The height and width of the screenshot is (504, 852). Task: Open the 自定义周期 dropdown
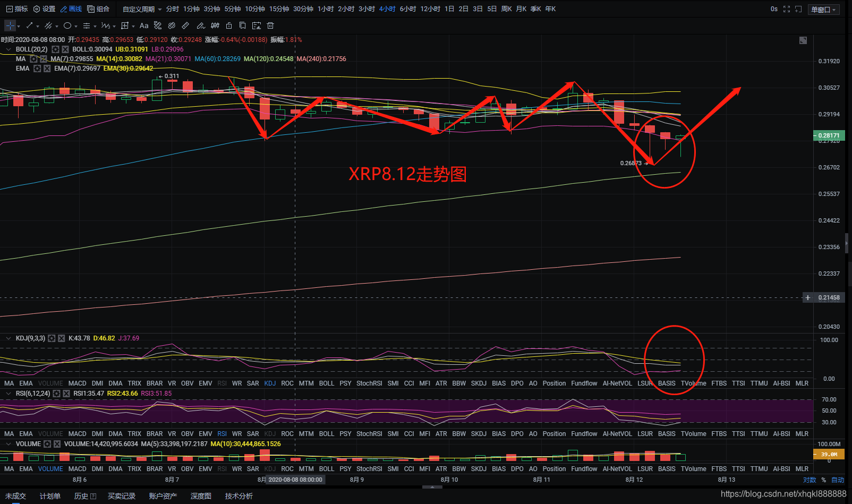(x=142, y=9)
